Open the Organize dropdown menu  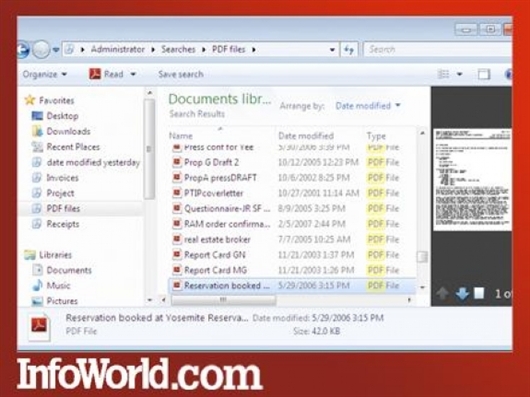click(x=45, y=74)
